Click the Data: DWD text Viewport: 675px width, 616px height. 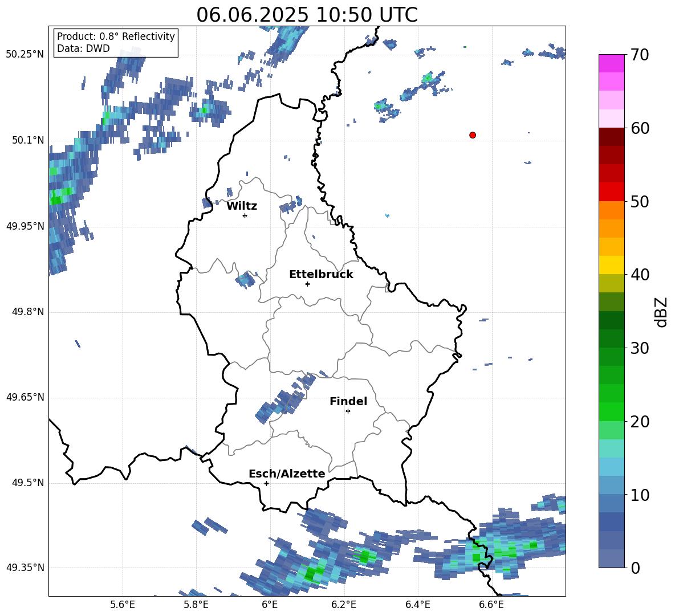[x=83, y=48]
